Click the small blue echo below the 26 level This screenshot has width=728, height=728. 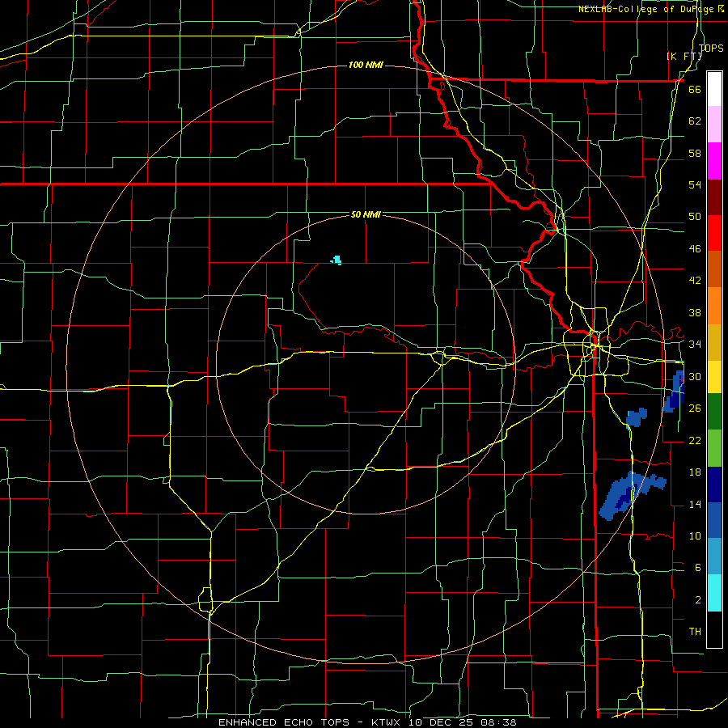636,417
